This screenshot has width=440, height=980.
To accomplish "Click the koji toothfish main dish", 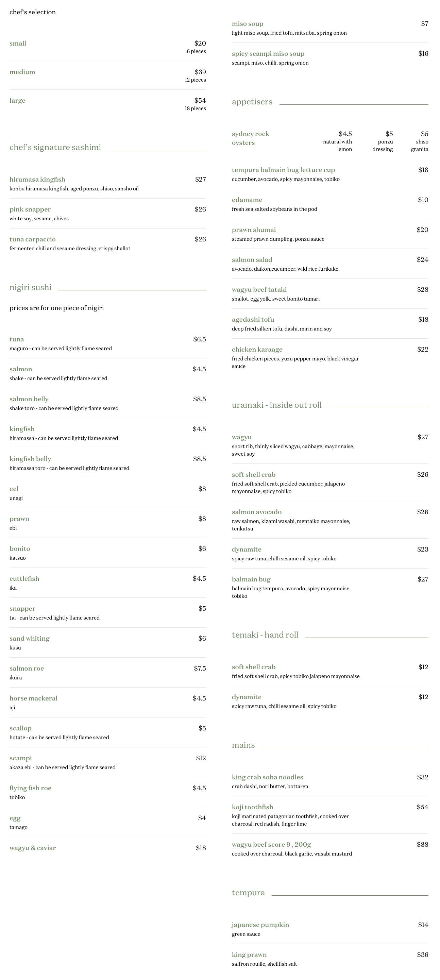I will pyautogui.click(x=252, y=807).
